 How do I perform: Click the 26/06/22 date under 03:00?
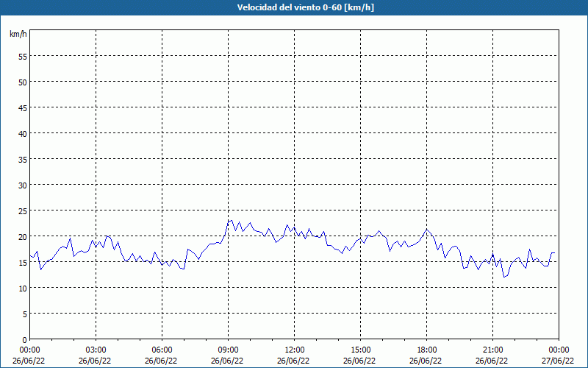[95, 361]
